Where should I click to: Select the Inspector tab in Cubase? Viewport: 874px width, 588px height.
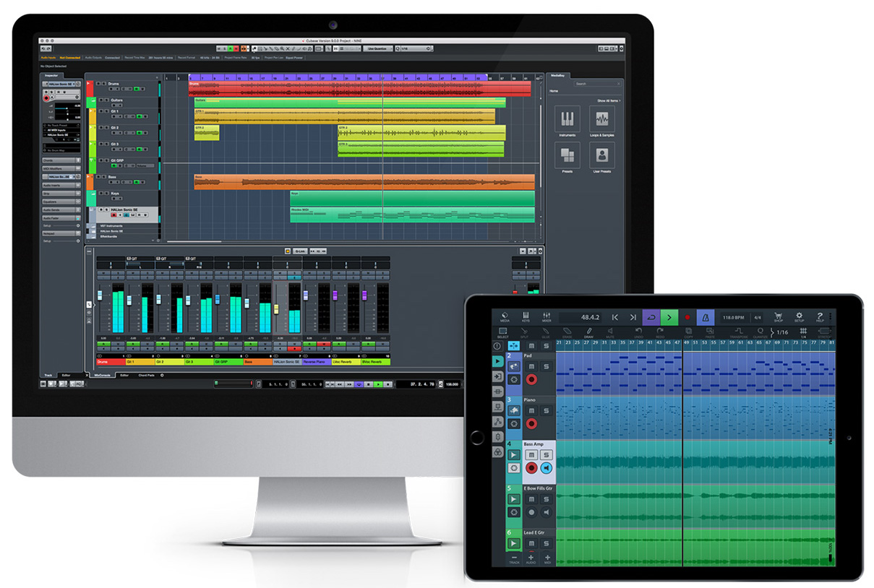tap(51, 75)
